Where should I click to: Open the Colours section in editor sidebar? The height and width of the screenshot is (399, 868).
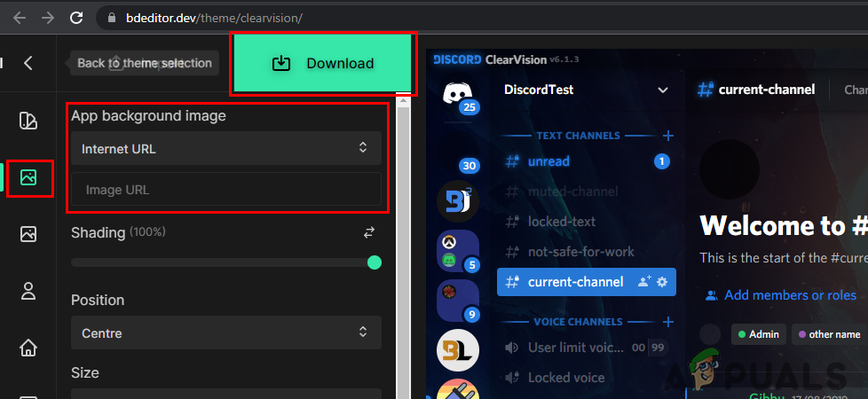coord(28,120)
